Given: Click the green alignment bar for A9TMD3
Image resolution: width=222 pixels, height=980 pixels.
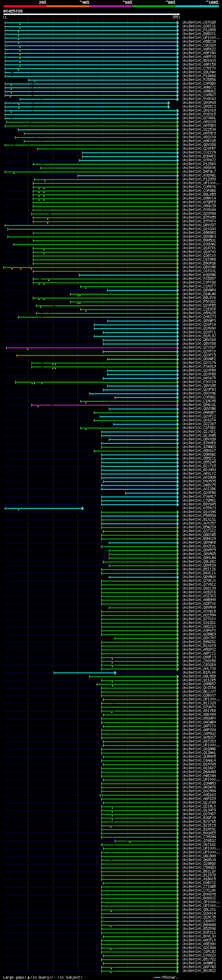Looking at the screenshot, I should pyautogui.click(x=92, y=125).
